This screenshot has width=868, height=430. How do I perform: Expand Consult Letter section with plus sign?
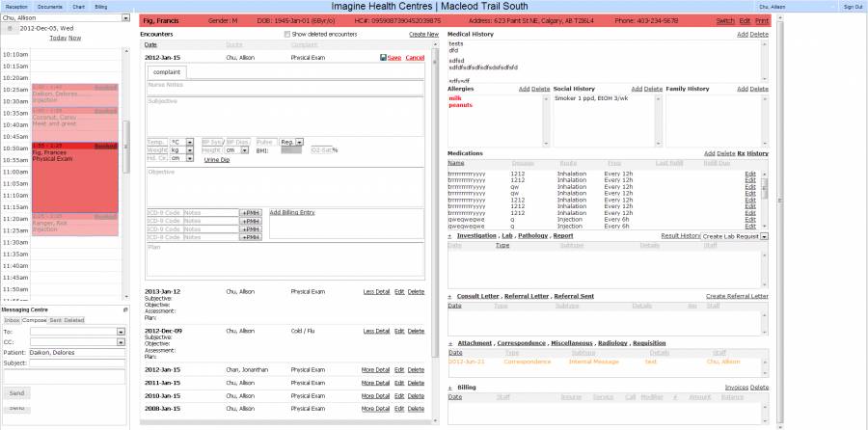pyautogui.click(x=449, y=296)
